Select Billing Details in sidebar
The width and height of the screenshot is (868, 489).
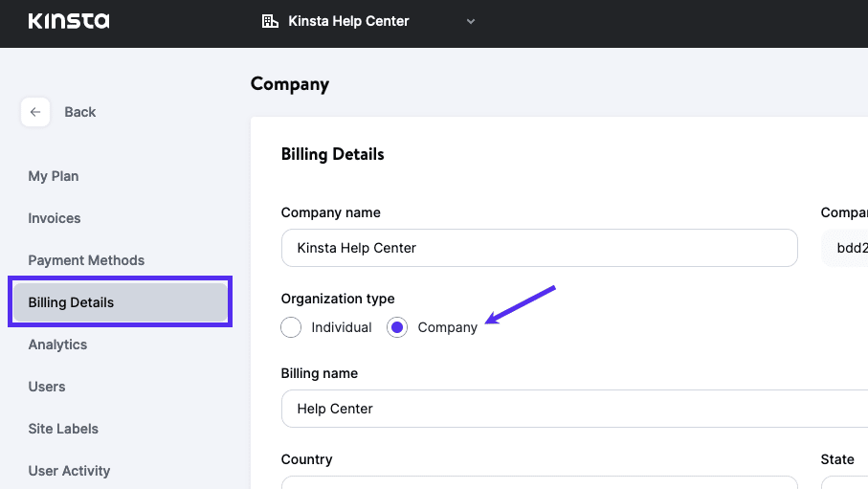121,302
